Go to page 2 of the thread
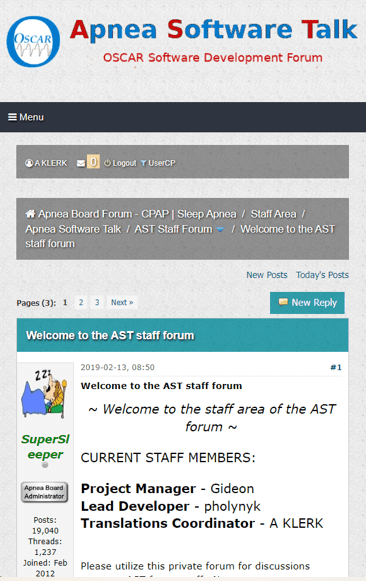 [x=81, y=302]
